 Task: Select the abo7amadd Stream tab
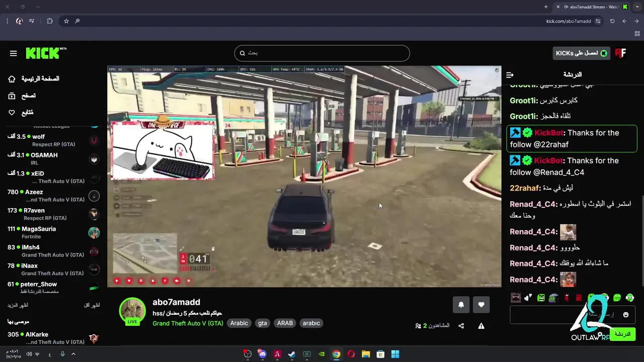point(593,7)
